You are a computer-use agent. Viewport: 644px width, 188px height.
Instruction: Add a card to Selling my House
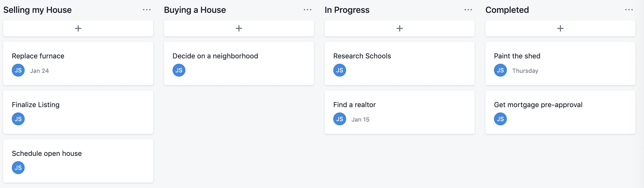(78, 28)
